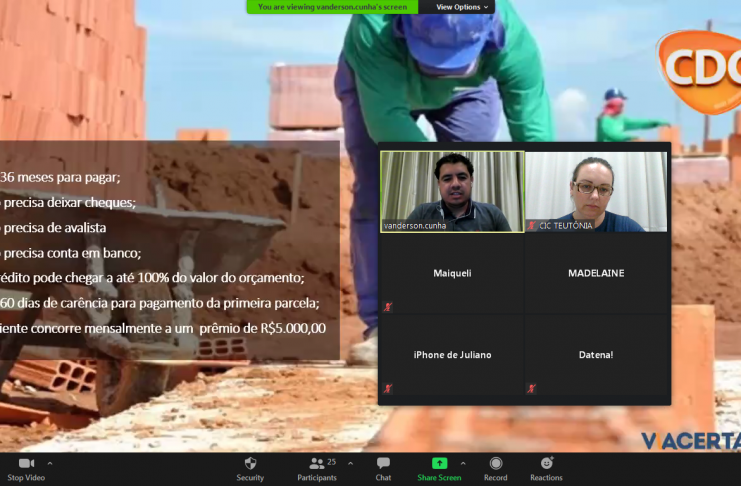
Task: Click the Stop Video camera icon
Action: click(26, 463)
